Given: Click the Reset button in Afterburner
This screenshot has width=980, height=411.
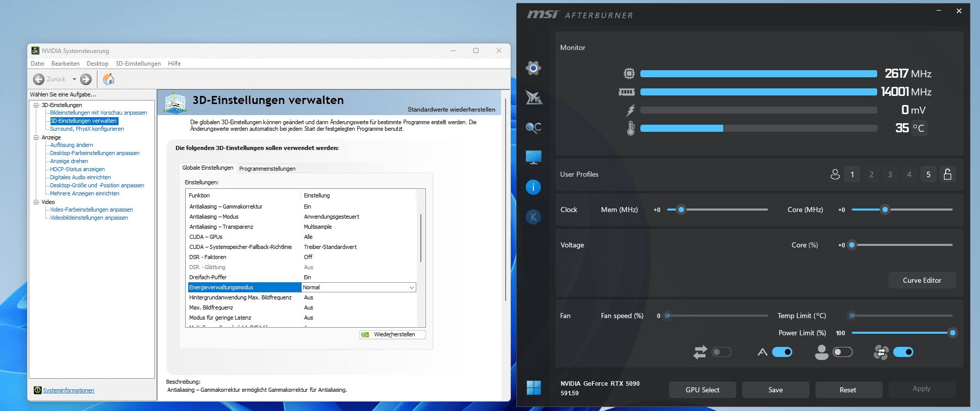Looking at the screenshot, I should 848,390.
